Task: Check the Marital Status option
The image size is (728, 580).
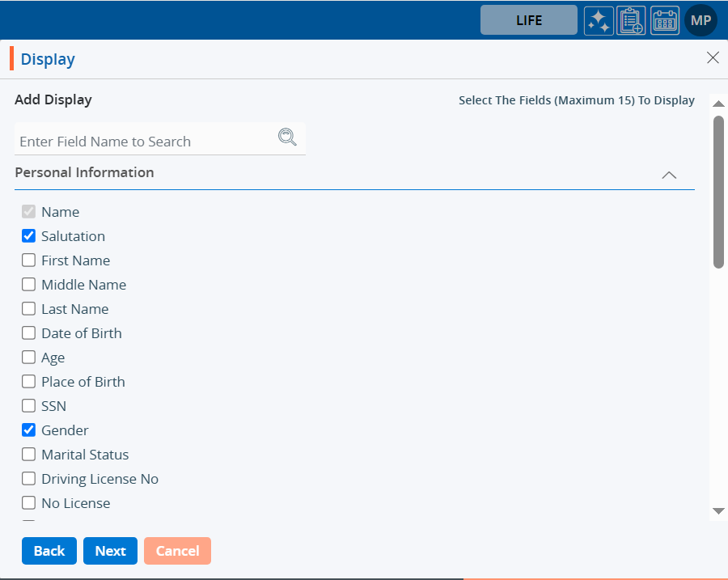Action: pos(29,455)
